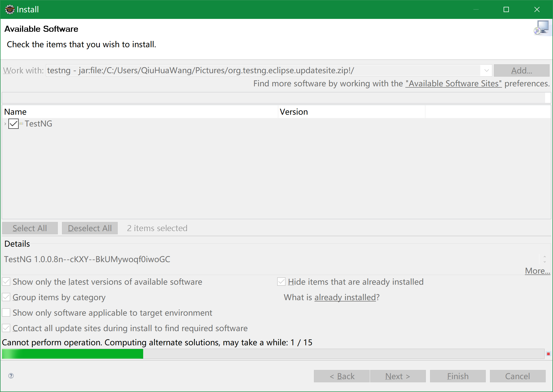Stop the operation with the red stop icon
This screenshot has height=392, width=553.
pyautogui.click(x=548, y=354)
